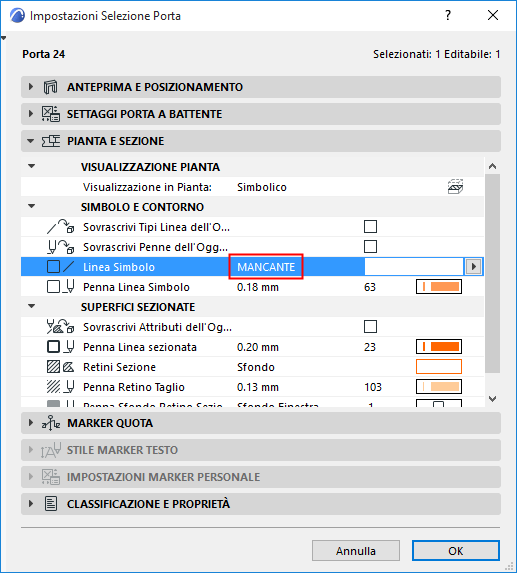This screenshot has height=573, width=517.
Task: Click pen number 63 field
Action: coord(370,287)
